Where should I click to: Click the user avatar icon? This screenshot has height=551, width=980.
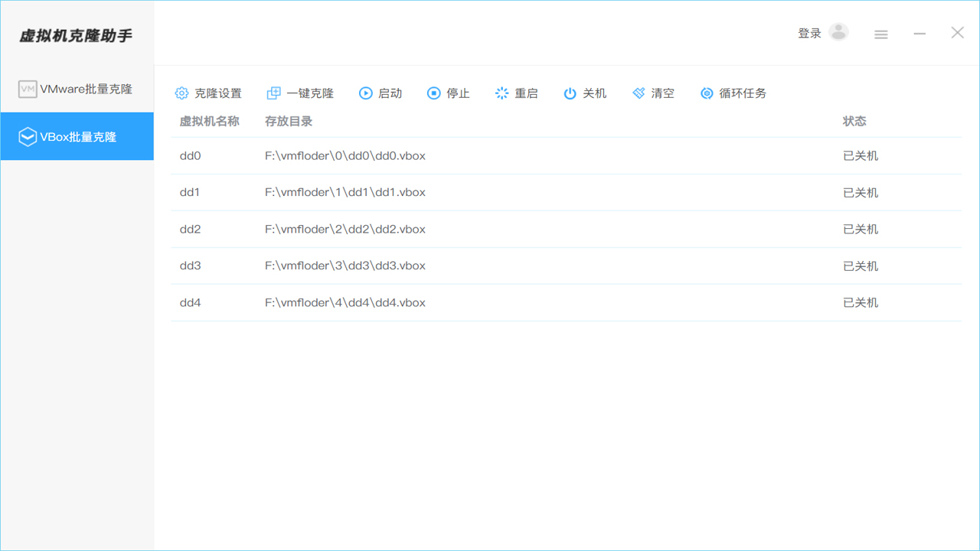(x=838, y=31)
